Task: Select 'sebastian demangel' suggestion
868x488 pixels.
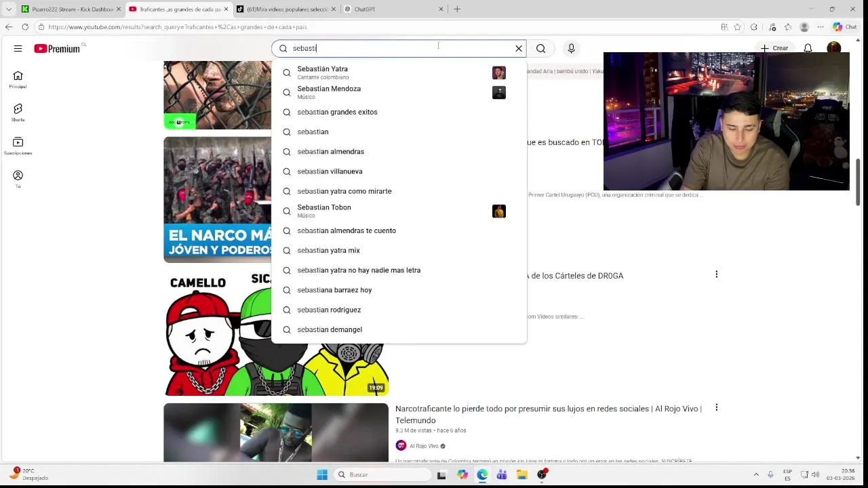Action: 399,329
